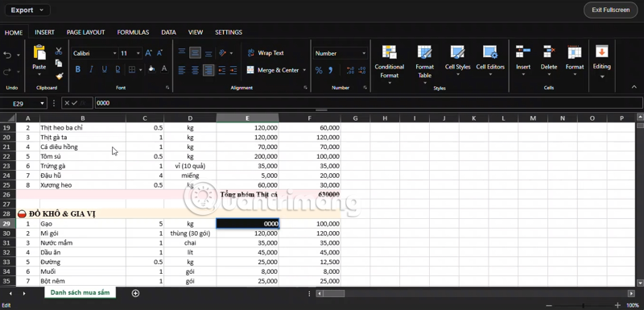The height and width of the screenshot is (310, 644).
Task: Cancel entry with formula bar X
Action: coord(67,103)
